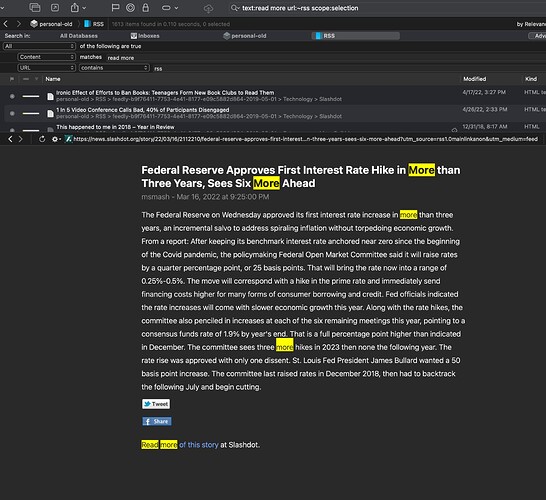Open the contains operator popup
546x500 pixels.
pos(114,68)
